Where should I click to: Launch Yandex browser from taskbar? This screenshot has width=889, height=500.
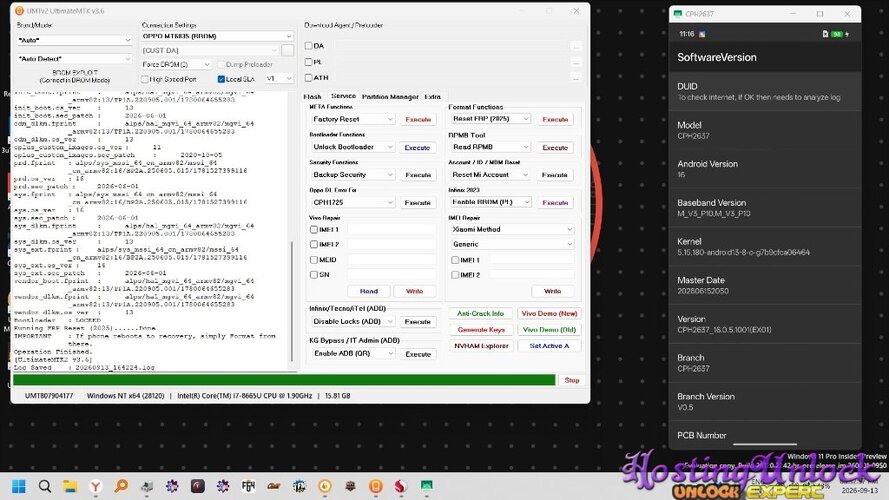pos(96,486)
